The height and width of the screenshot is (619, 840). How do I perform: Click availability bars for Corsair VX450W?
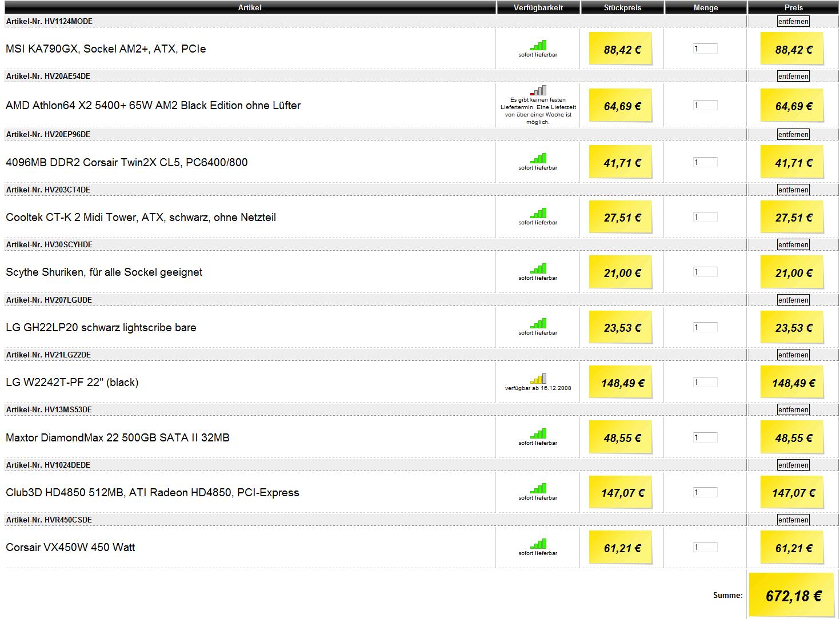(x=538, y=544)
